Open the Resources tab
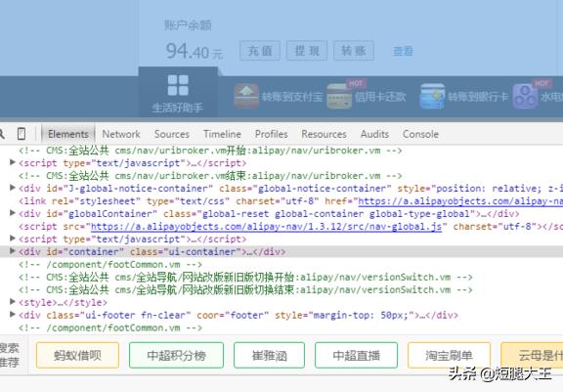The height and width of the screenshot is (392, 563). coord(324,134)
